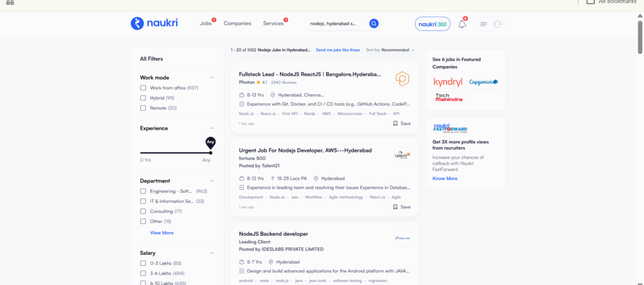Check the Remote work mode filter
This screenshot has width=644, height=285.
[143, 108]
